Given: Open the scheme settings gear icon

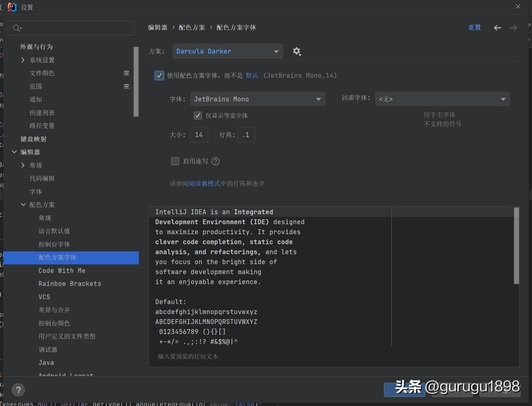Looking at the screenshot, I should coord(297,51).
